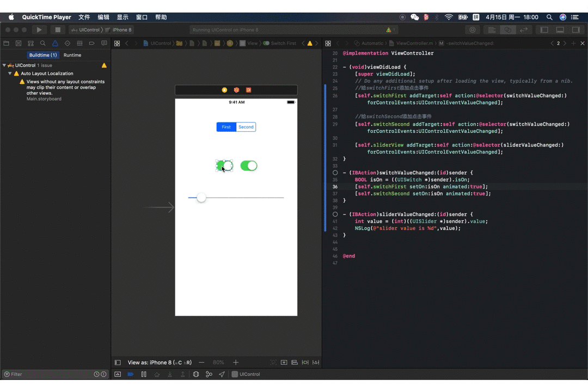The image size is (588, 392).
Task: Click the first green switch in storyboard
Action: (224, 166)
